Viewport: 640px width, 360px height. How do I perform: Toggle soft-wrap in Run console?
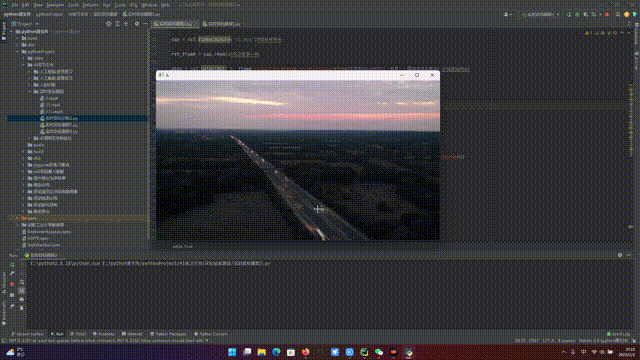pyautogui.click(x=22, y=282)
